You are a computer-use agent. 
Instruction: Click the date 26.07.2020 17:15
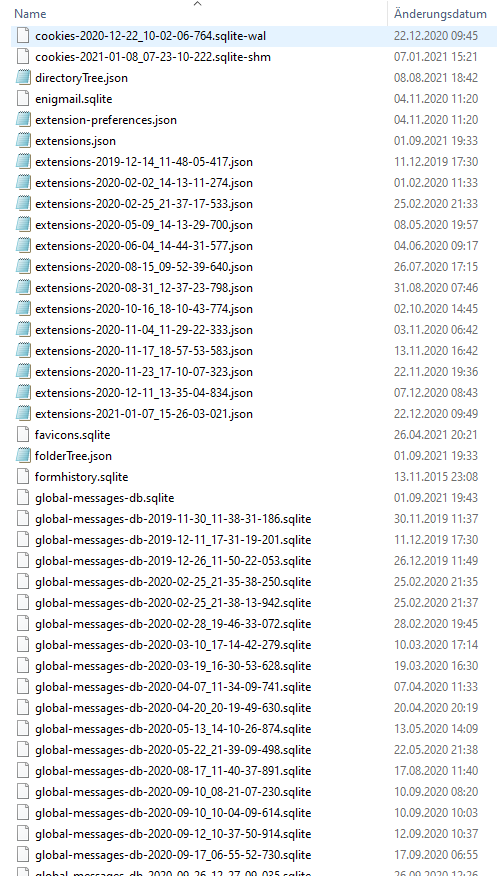pyautogui.click(x=436, y=267)
